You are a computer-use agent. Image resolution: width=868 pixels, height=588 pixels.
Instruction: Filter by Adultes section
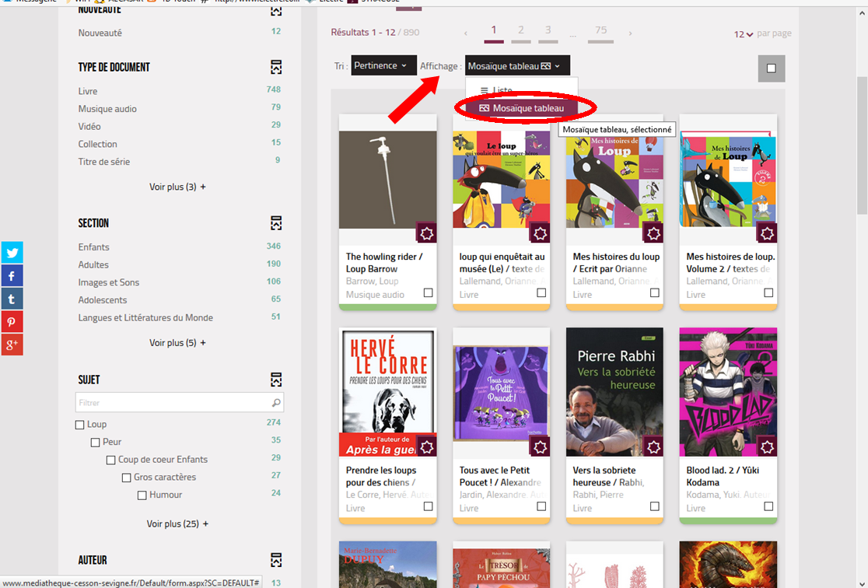tap(93, 264)
